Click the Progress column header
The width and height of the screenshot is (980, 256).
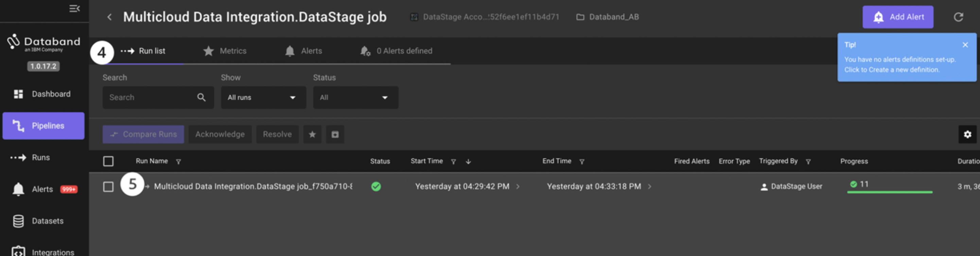(x=854, y=161)
